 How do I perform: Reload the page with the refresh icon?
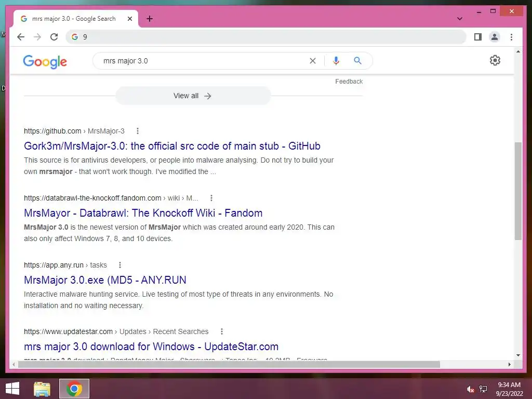[54, 37]
